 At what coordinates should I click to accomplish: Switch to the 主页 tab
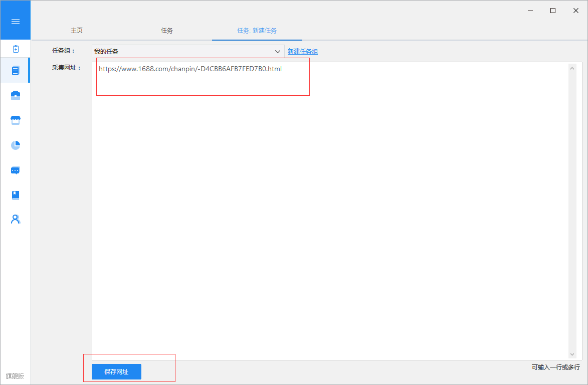[77, 31]
